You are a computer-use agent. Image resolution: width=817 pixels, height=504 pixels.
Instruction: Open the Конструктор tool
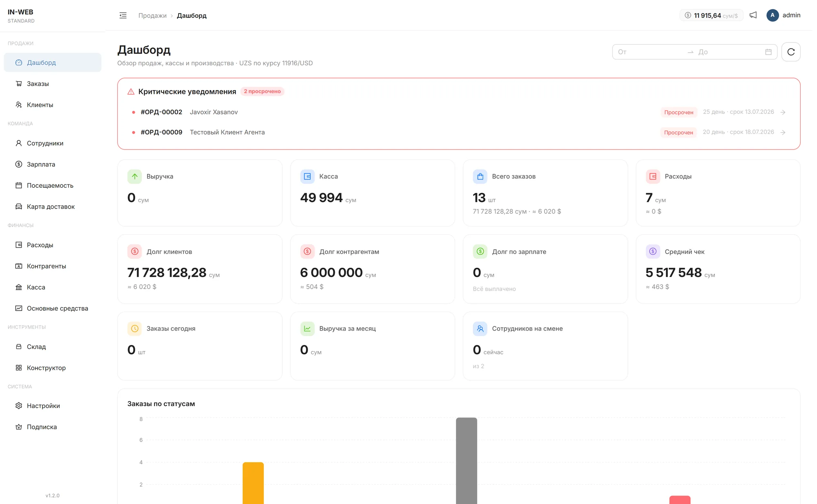[x=53, y=368]
